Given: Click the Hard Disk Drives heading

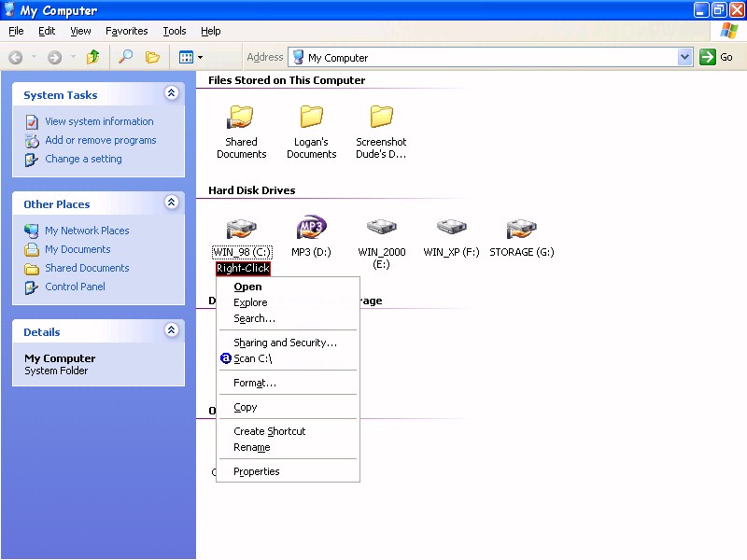Looking at the screenshot, I should tap(251, 190).
